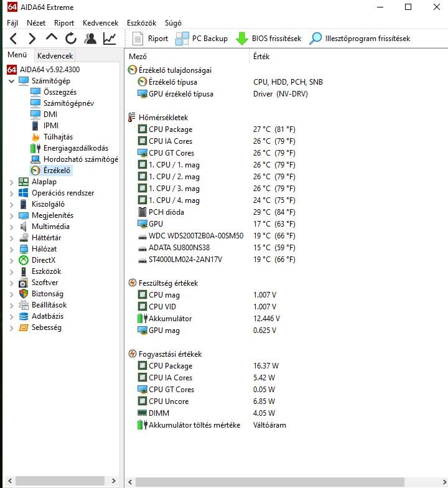Click the right pane horizontal scrollbar thumb
Screen dimensions: 448x488
click(270, 482)
